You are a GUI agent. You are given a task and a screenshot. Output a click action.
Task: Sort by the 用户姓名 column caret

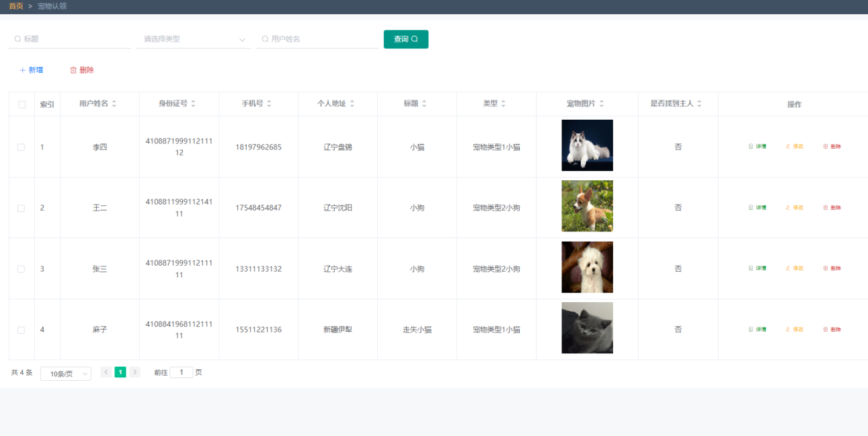(x=114, y=104)
